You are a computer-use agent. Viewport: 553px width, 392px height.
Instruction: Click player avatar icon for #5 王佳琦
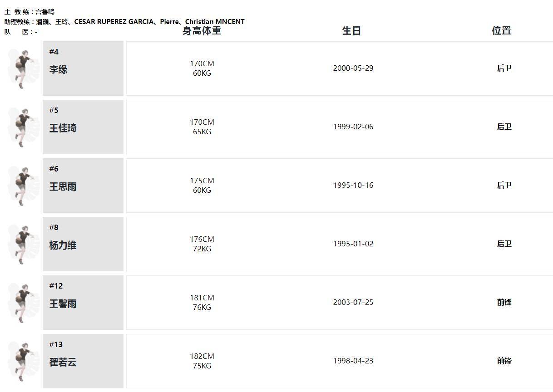[22, 127]
